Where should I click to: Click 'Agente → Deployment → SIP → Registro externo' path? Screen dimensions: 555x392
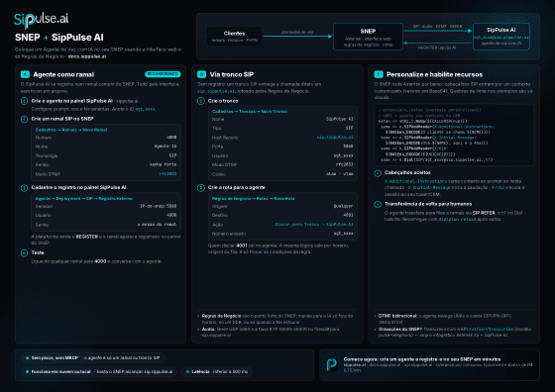pos(84,198)
